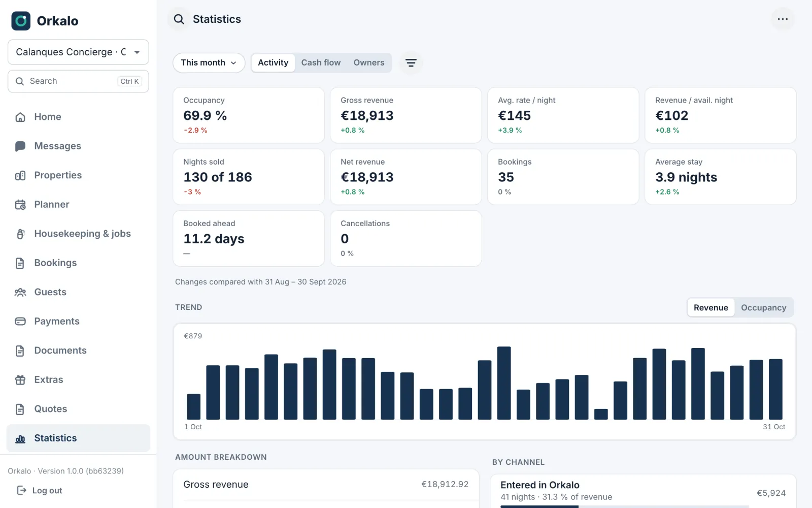This screenshot has width=812, height=508.
Task: Click the Guests people icon
Action: pyautogui.click(x=20, y=293)
